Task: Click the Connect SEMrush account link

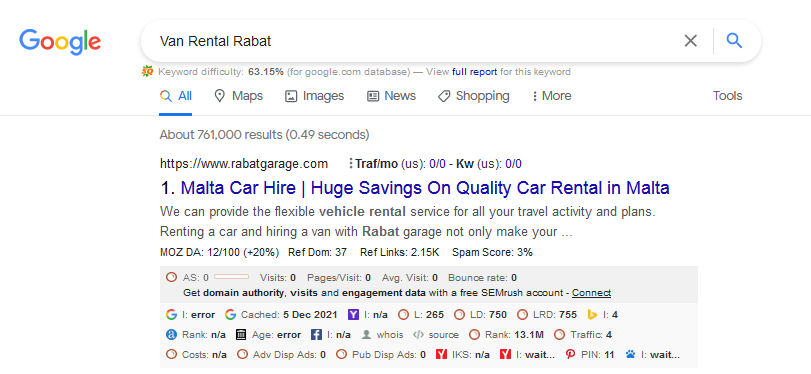Action: point(591,293)
